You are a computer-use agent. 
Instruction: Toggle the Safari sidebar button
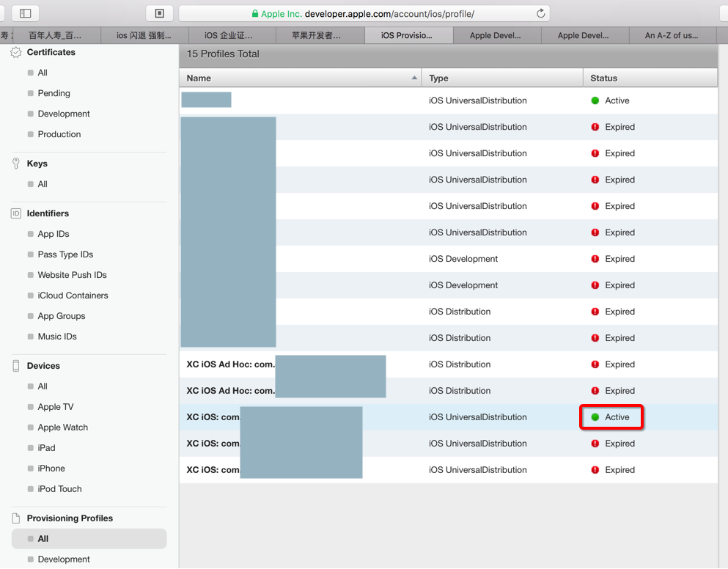click(x=25, y=13)
